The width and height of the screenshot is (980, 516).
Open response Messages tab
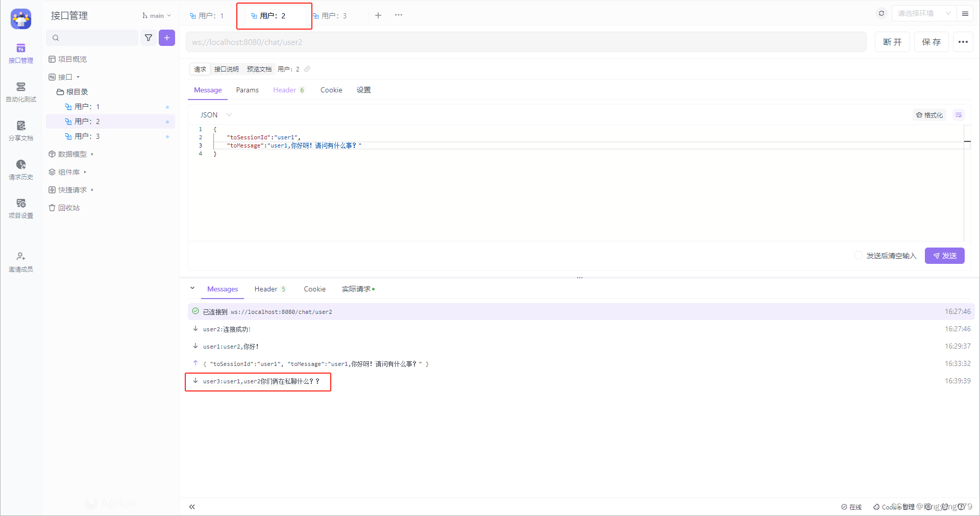pyautogui.click(x=223, y=289)
